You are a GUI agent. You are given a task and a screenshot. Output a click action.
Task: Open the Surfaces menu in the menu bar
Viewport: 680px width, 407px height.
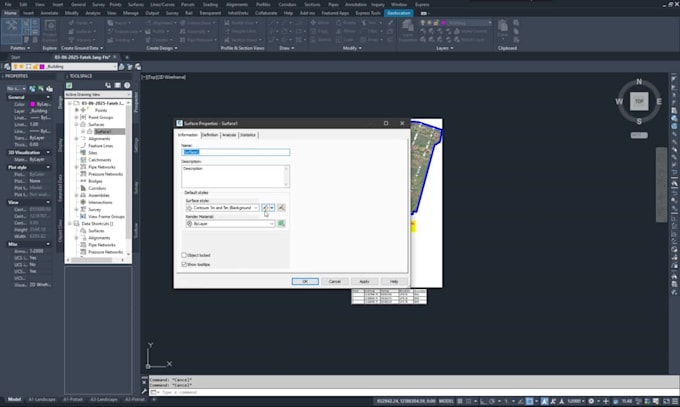click(x=136, y=4)
